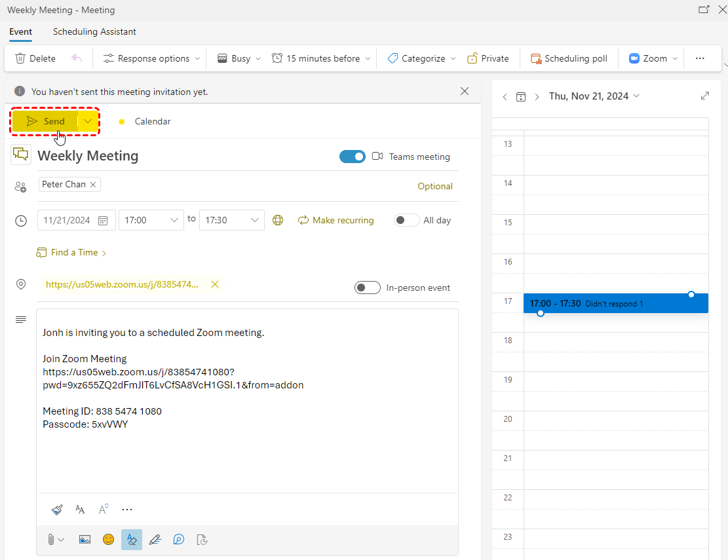The height and width of the screenshot is (560, 728).
Task: Open the date picker calendar icon
Action: click(x=103, y=220)
